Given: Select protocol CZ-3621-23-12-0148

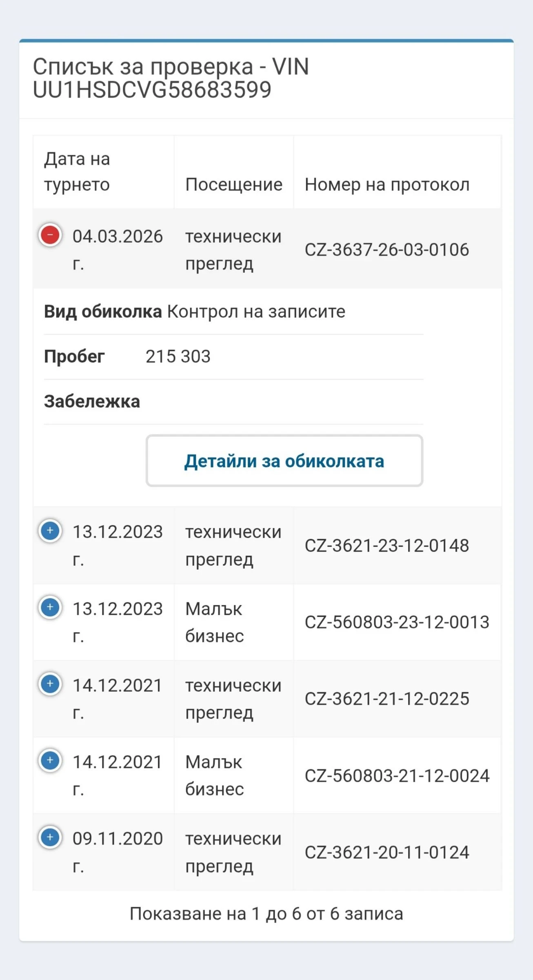Looking at the screenshot, I should (387, 546).
